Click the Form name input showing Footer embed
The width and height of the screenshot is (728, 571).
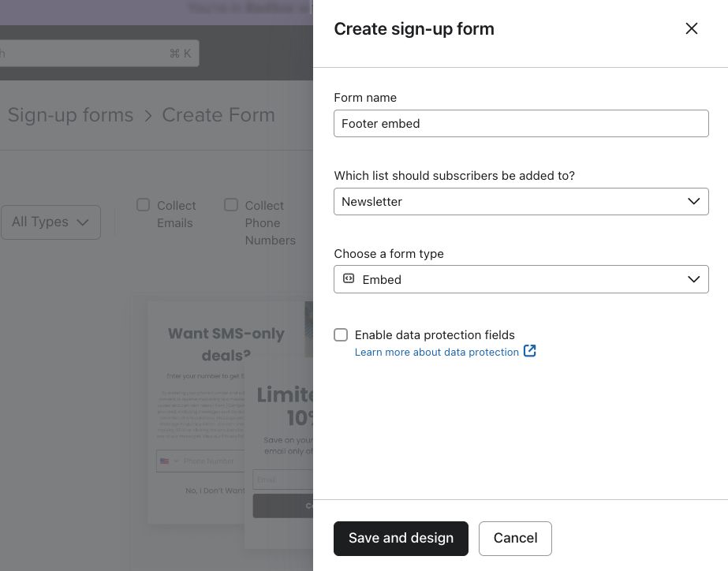tap(521, 123)
